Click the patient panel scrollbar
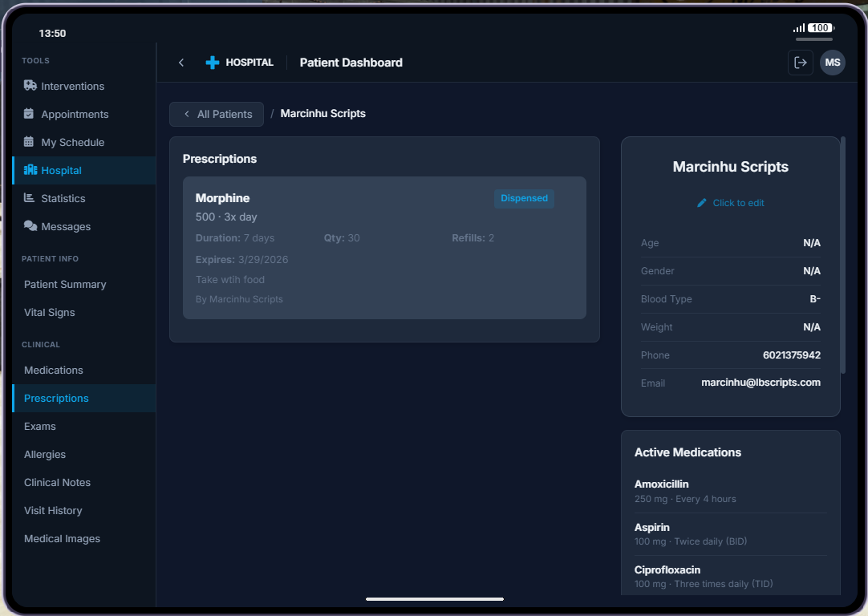868x616 pixels. coord(842,255)
